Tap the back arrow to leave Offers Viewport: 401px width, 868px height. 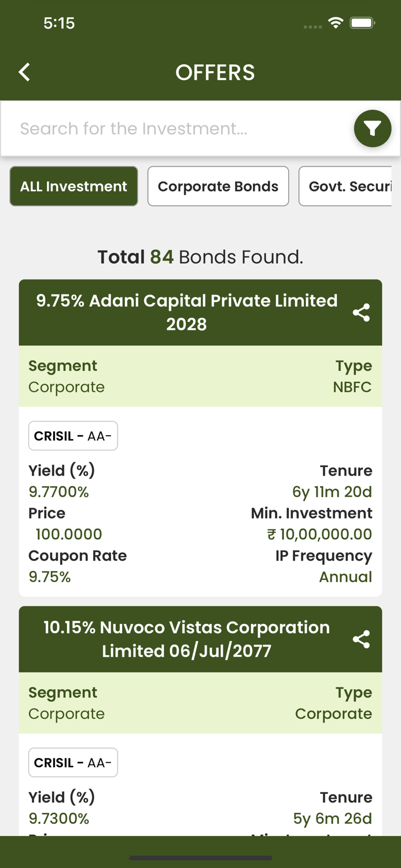[x=24, y=72]
